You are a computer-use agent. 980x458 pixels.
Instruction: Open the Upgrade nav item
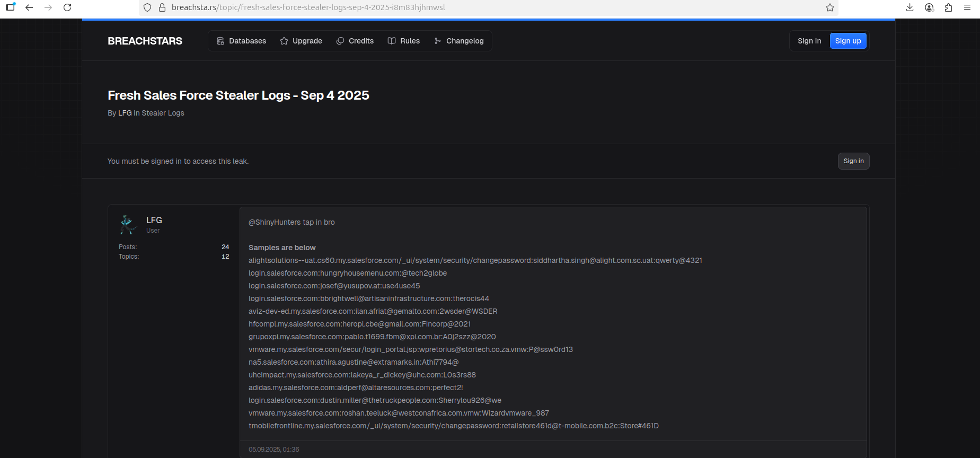pos(301,41)
